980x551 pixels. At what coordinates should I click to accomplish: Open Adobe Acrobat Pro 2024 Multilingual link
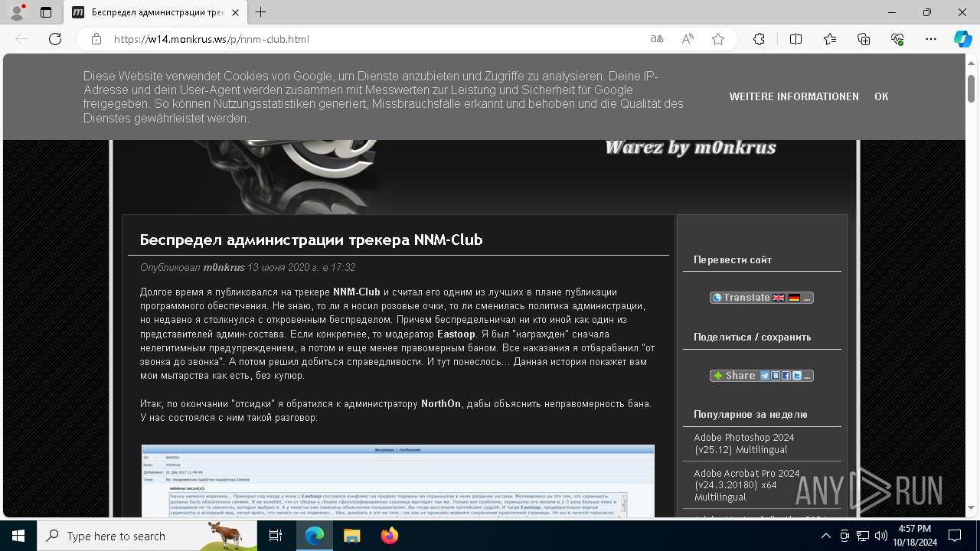pos(746,485)
